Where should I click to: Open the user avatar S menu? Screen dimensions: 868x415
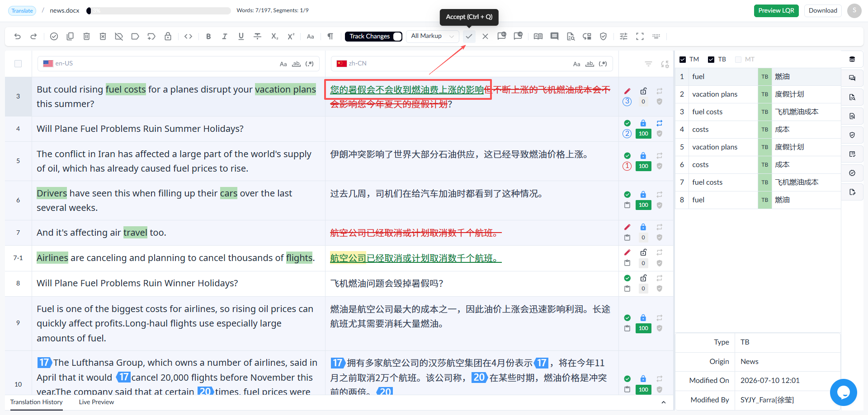[x=854, y=11]
